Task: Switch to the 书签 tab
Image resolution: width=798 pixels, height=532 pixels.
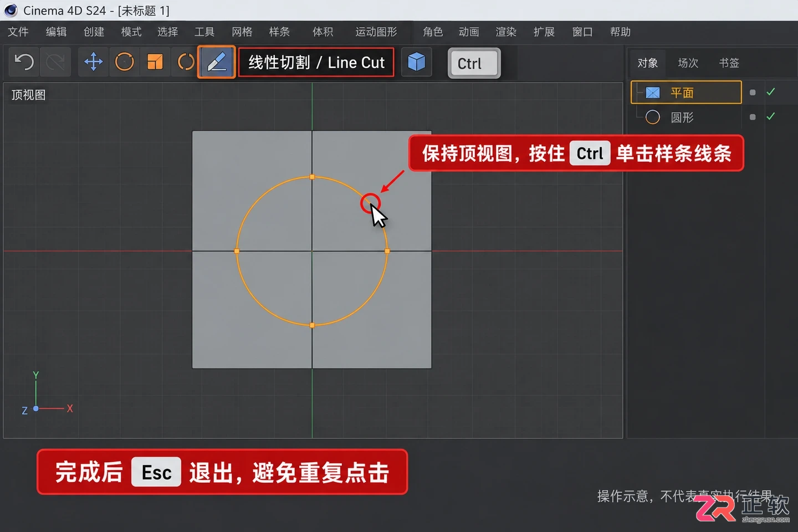Action: tap(729, 63)
